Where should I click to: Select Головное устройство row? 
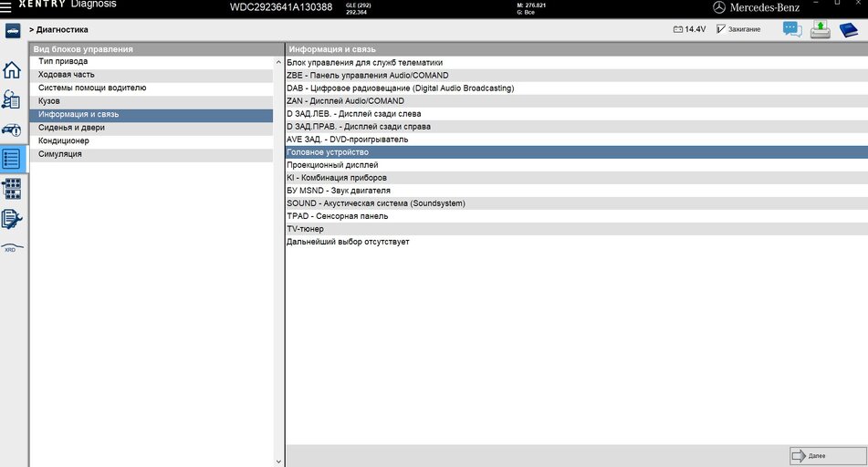[577, 152]
